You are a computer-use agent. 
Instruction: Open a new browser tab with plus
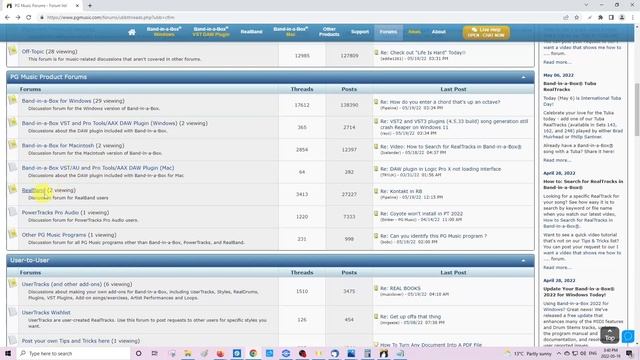click(90, 6)
